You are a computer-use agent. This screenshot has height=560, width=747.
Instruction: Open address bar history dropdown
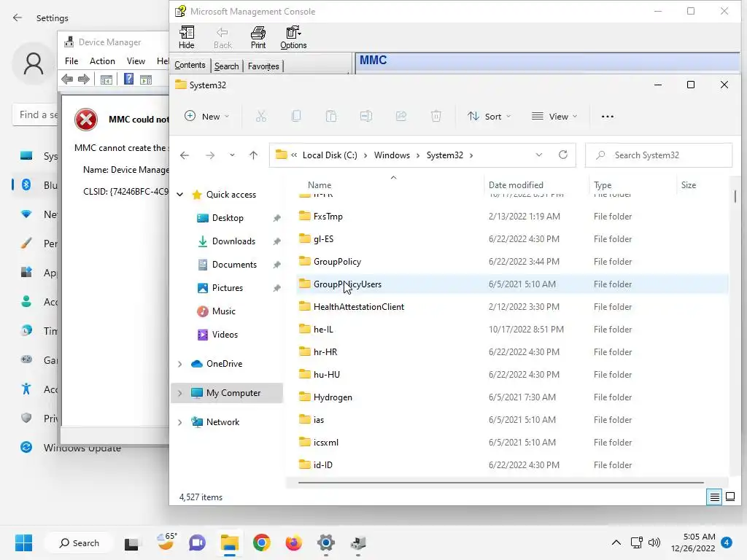point(539,155)
